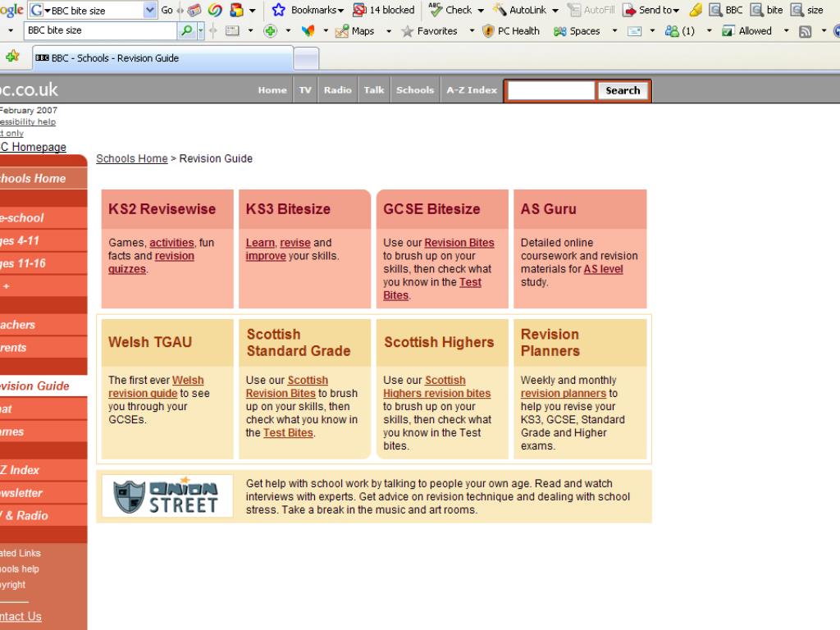Click TV in the BBC navigation bar
This screenshot has height=630, width=840.
click(305, 90)
